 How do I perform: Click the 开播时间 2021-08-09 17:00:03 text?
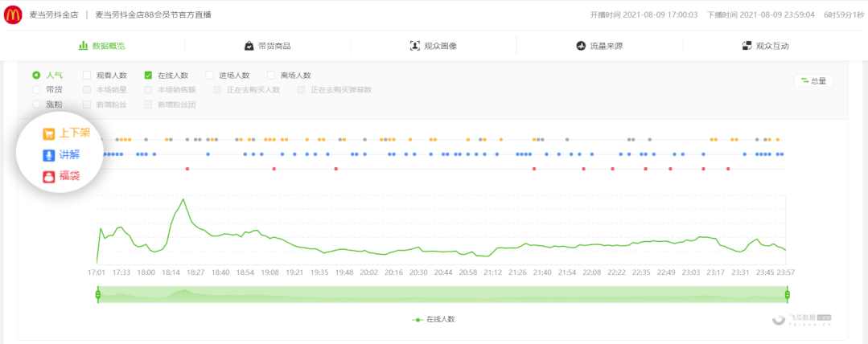coord(644,15)
